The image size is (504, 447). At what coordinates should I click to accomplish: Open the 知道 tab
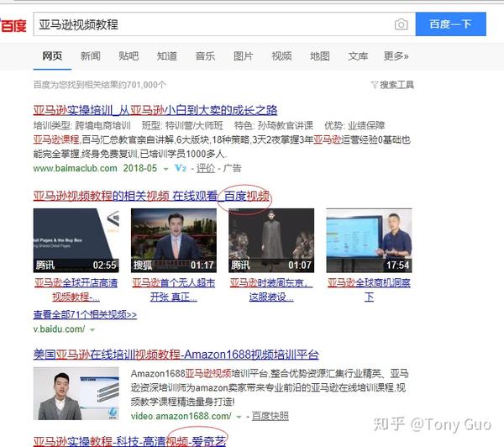click(x=167, y=56)
